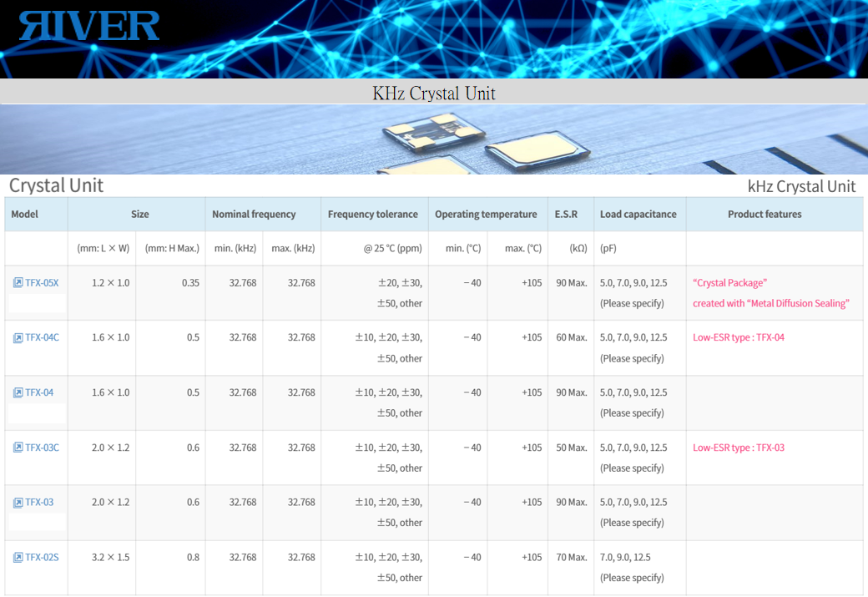Click the Model column header
Image resolution: width=868 pixels, height=597 pixels.
pyautogui.click(x=25, y=215)
